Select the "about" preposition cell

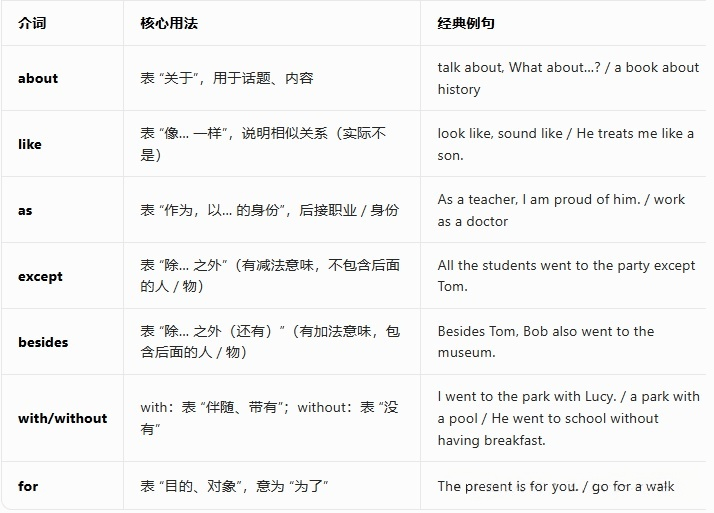pos(38,78)
